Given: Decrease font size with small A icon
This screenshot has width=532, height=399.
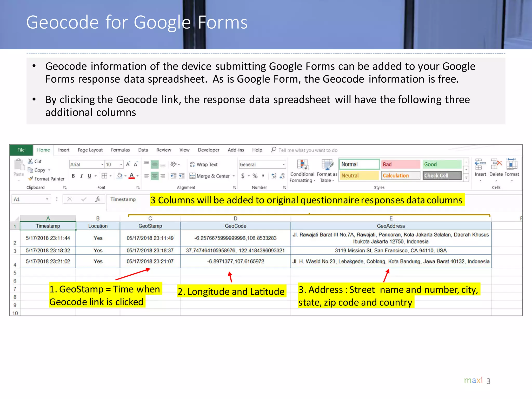Looking at the screenshot, I should point(136,164).
